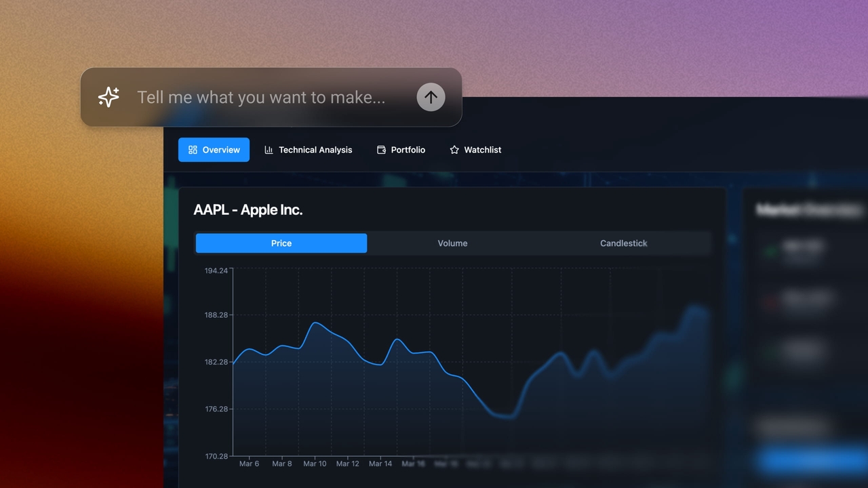This screenshot has width=868, height=488.
Task: Click the grid icon on the Overview tab
Action: point(193,150)
